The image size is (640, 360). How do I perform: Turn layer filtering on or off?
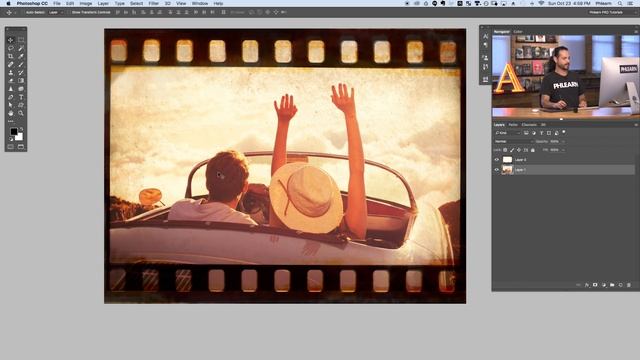point(564,132)
